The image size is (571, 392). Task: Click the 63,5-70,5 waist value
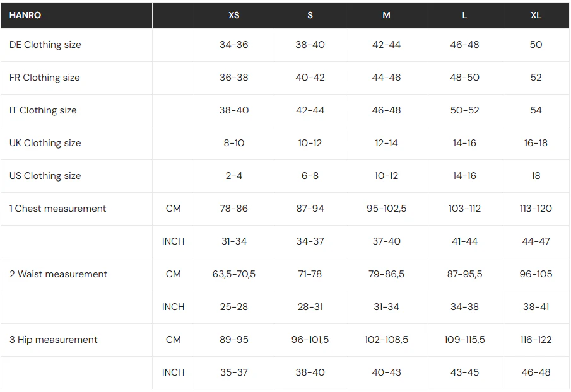click(x=234, y=274)
